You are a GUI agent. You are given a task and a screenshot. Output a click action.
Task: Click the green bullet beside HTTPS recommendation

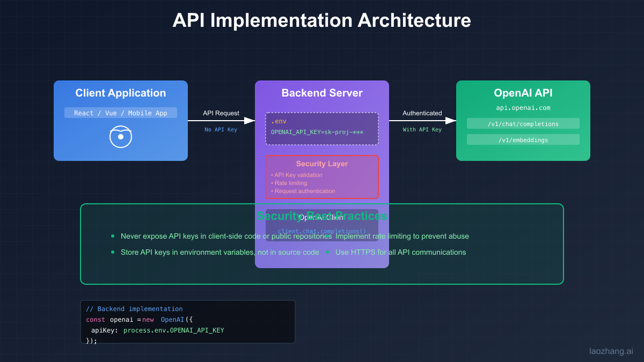pyautogui.click(x=327, y=252)
